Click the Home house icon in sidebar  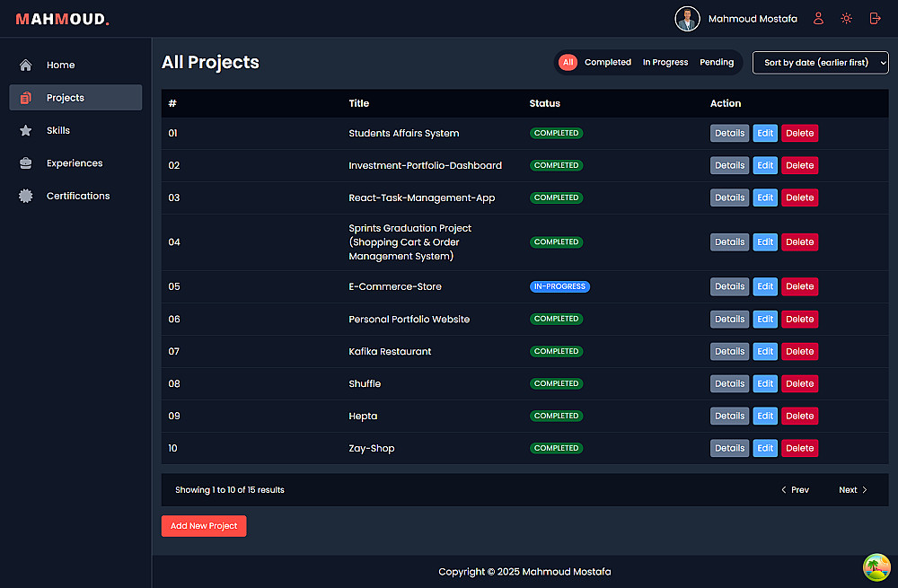coord(26,66)
